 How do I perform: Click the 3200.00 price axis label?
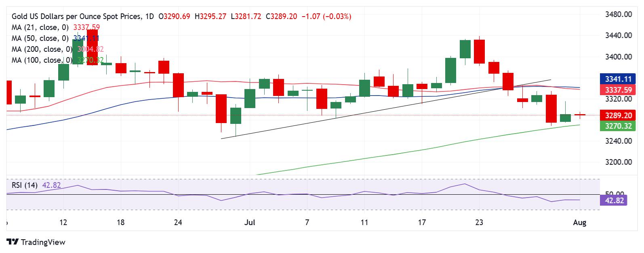pos(619,162)
